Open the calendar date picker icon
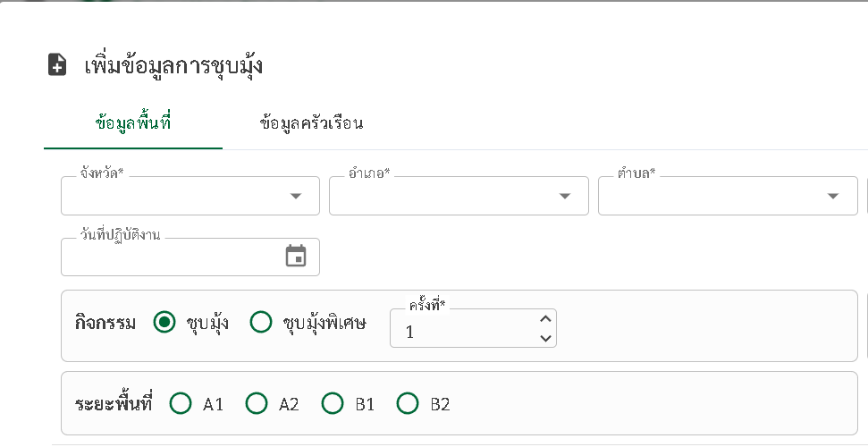The height and width of the screenshot is (447, 868). [x=296, y=256]
